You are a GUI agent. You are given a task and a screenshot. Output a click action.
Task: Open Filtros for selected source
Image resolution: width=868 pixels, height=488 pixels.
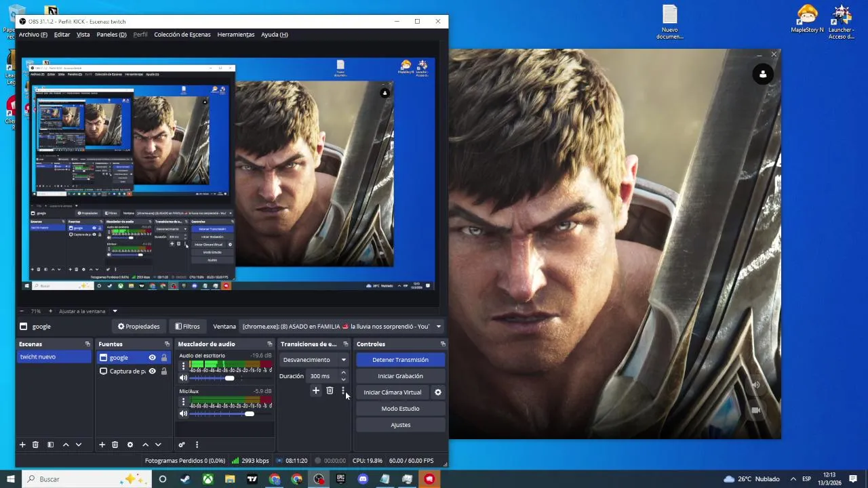click(187, 327)
